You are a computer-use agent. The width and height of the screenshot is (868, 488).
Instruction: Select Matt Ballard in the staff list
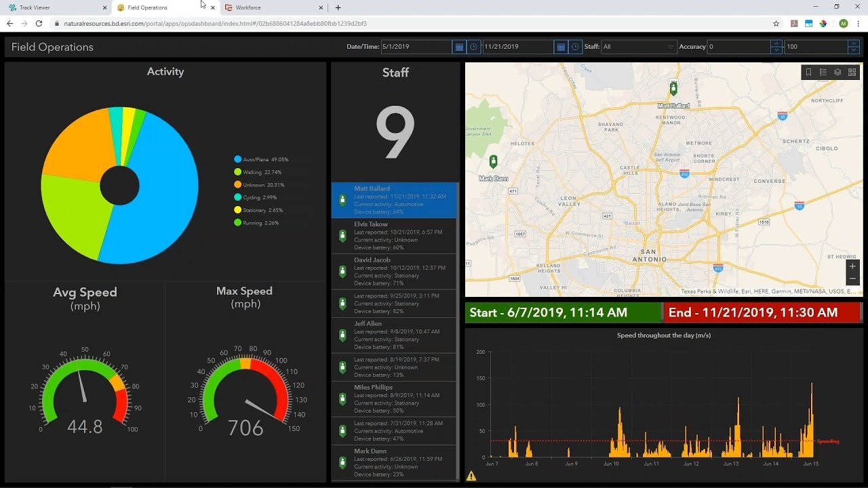click(x=395, y=200)
